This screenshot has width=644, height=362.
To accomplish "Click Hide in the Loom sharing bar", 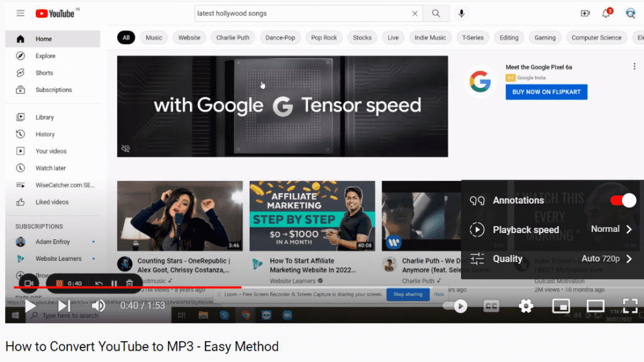I will (438, 294).
